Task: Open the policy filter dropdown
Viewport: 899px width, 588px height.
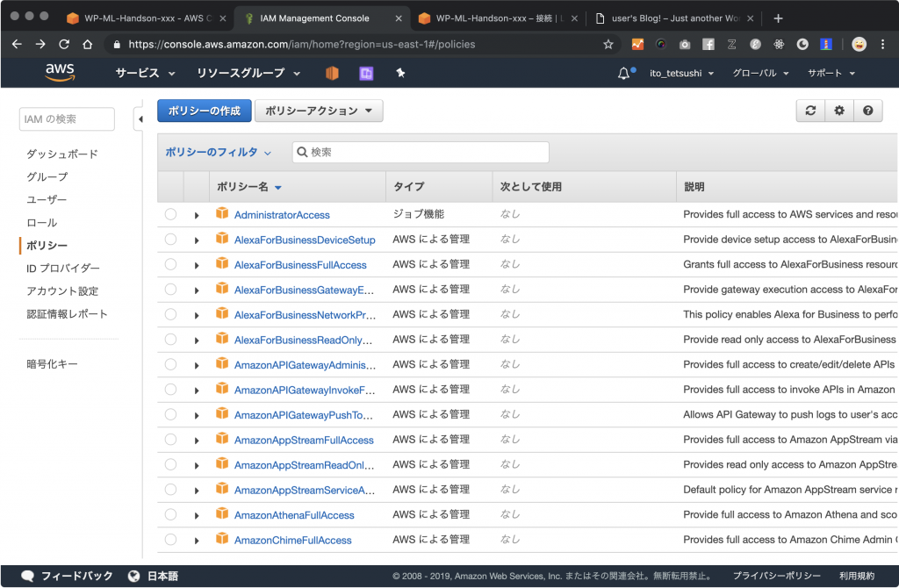Action: tap(218, 152)
